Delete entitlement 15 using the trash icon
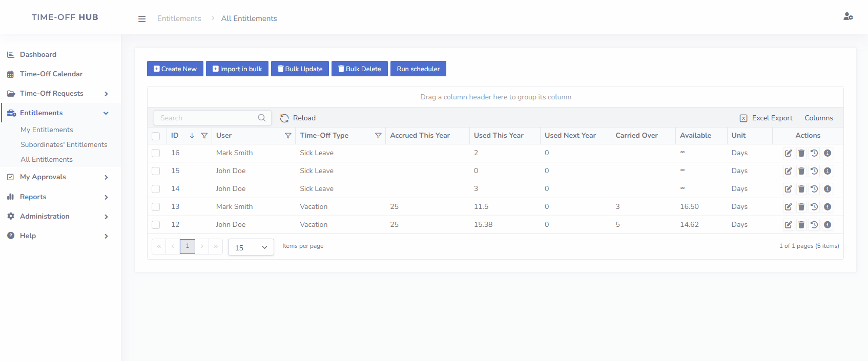This screenshot has height=361, width=868. [801, 171]
